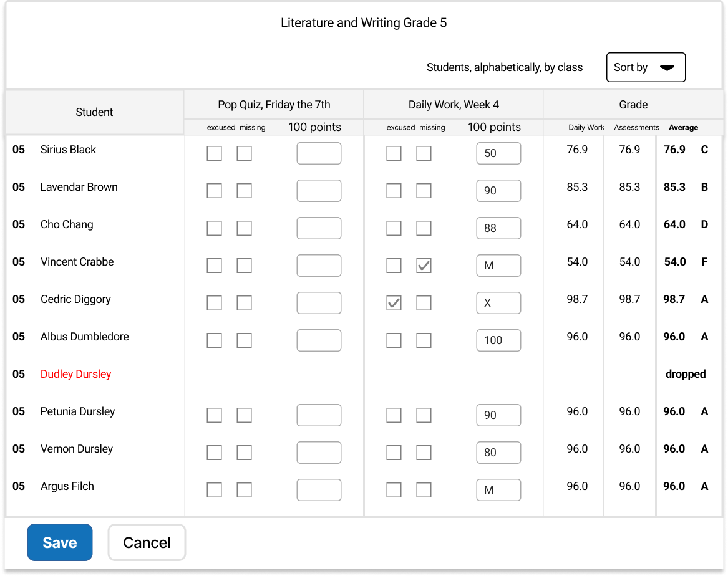Click Daily Work field showing 90 for Lavendar Brown

pyautogui.click(x=498, y=191)
